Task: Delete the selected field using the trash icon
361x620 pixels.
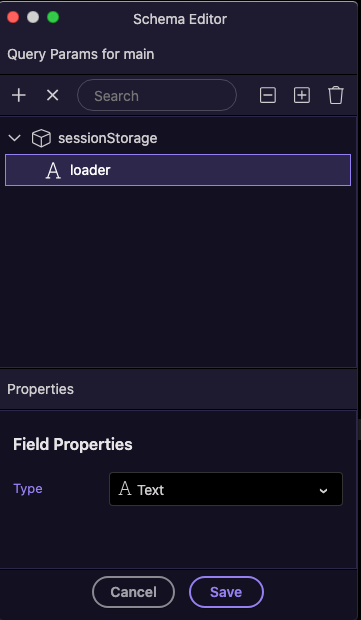Action: click(x=336, y=95)
